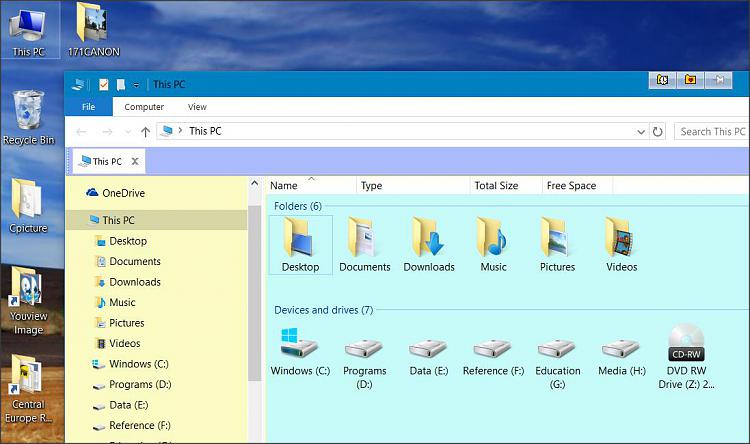The width and height of the screenshot is (750, 444).
Task: Select the This PC window tab
Action: 108,161
